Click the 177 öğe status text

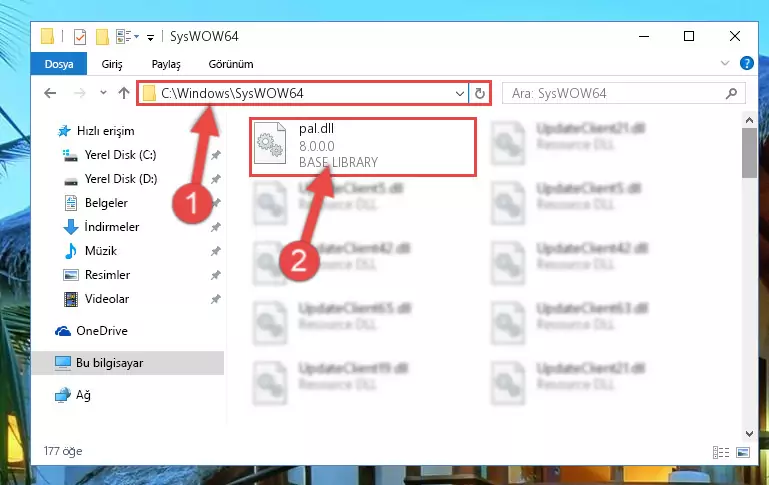click(x=63, y=451)
